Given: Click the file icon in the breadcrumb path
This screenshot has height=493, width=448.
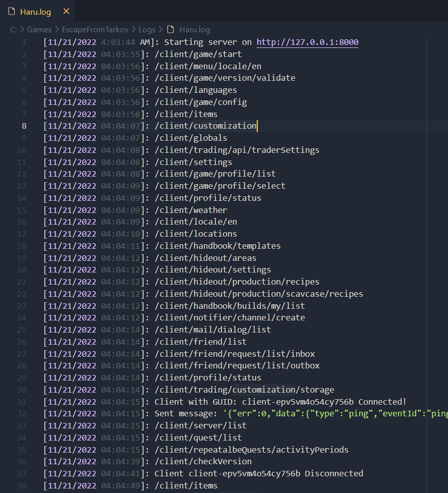Looking at the screenshot, I should coord(171,30).
